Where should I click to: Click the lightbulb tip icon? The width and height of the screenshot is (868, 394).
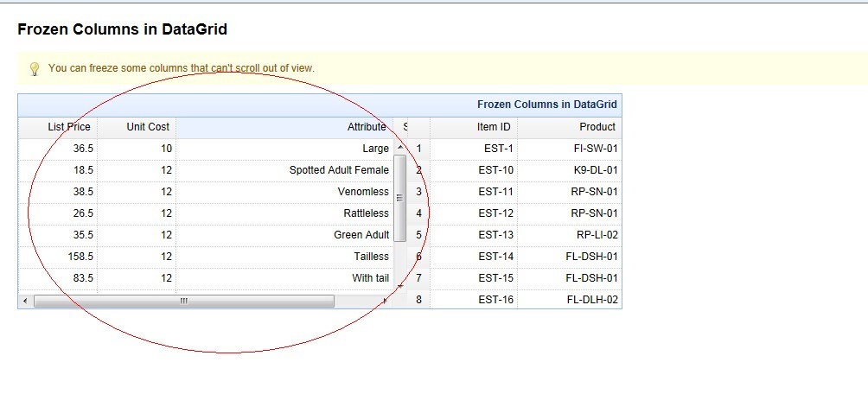point(35,68)
